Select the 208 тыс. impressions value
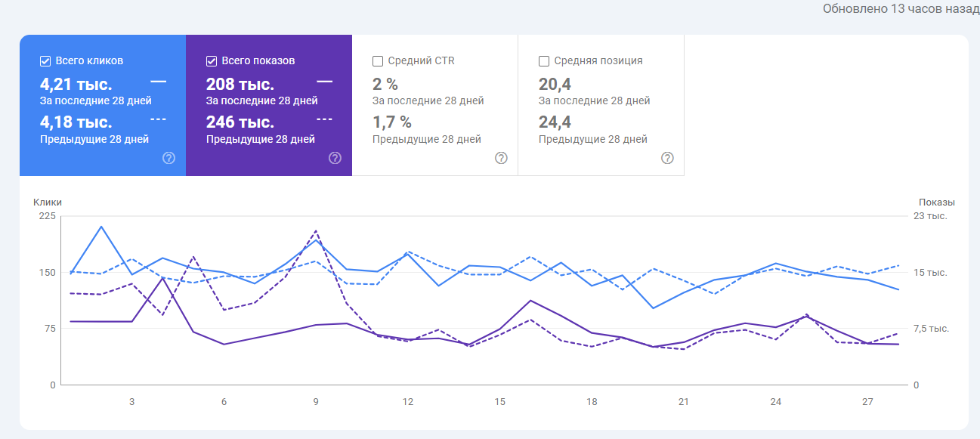This screenshot has height=439, width=980. [x=240, y=84]
